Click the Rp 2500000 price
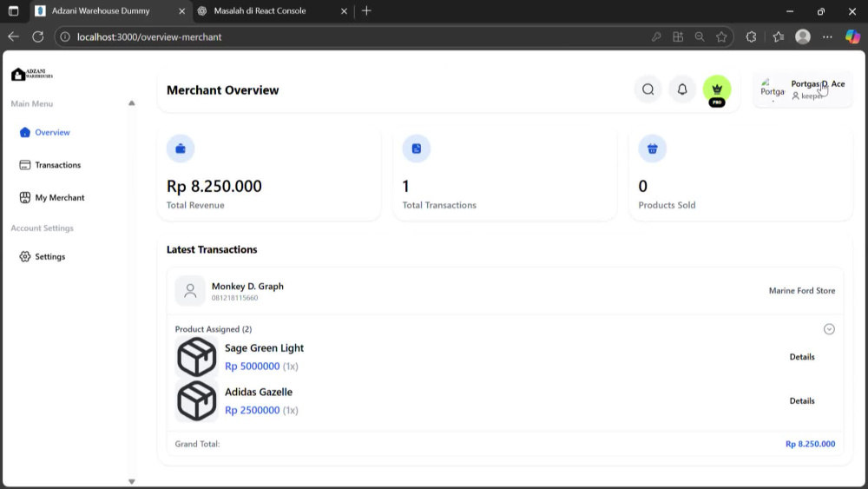 coord(252,410)
